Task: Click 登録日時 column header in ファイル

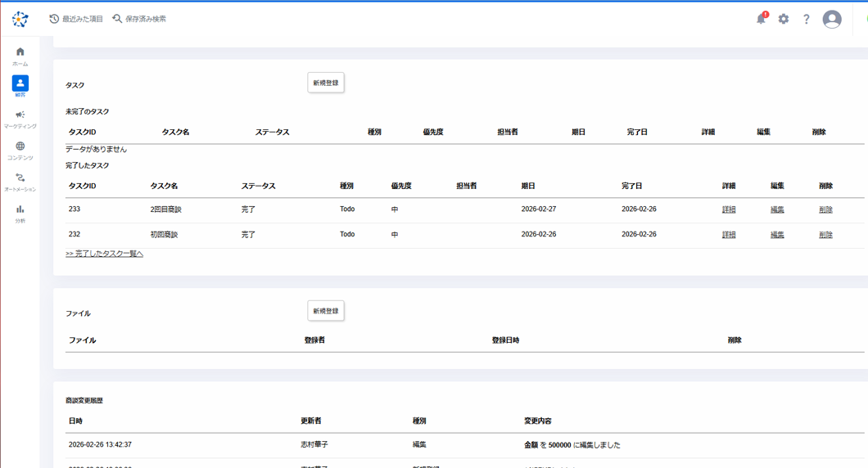Action: [x=505, y=340]
